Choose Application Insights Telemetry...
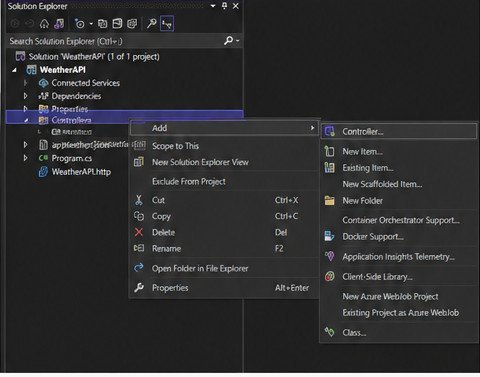Screen dimensions: 480x377 (x=398, y=257)
